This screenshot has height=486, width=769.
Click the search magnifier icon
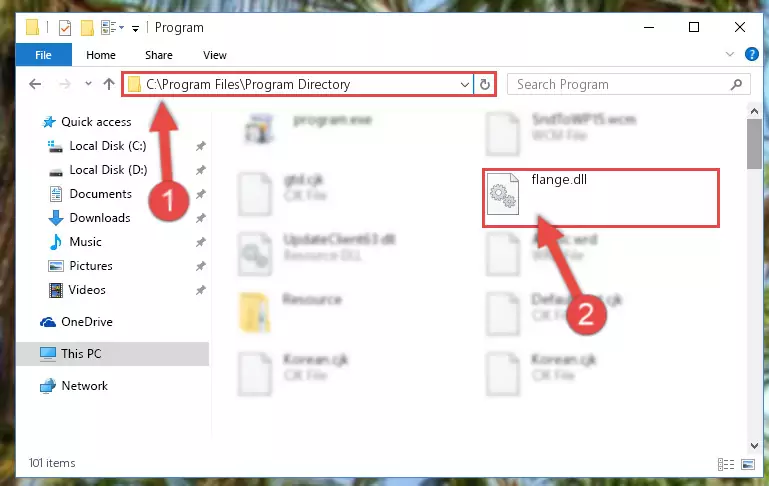[x=736, y=84]
